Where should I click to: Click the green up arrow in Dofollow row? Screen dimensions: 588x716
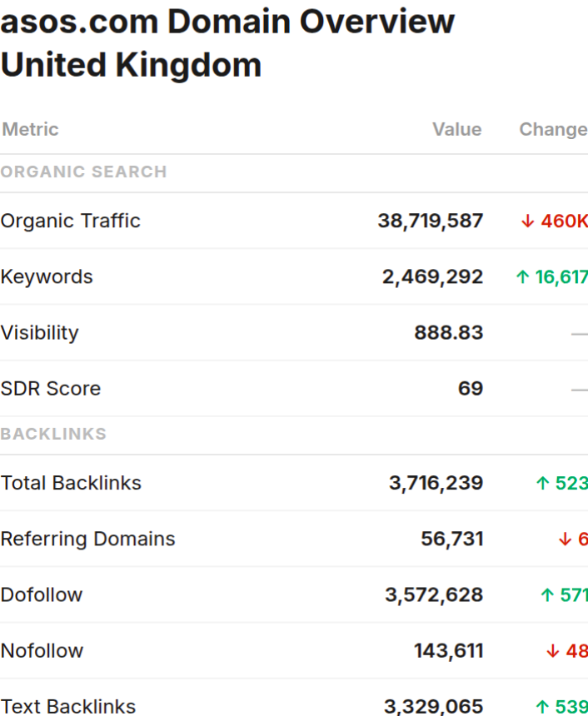point(547,595)
